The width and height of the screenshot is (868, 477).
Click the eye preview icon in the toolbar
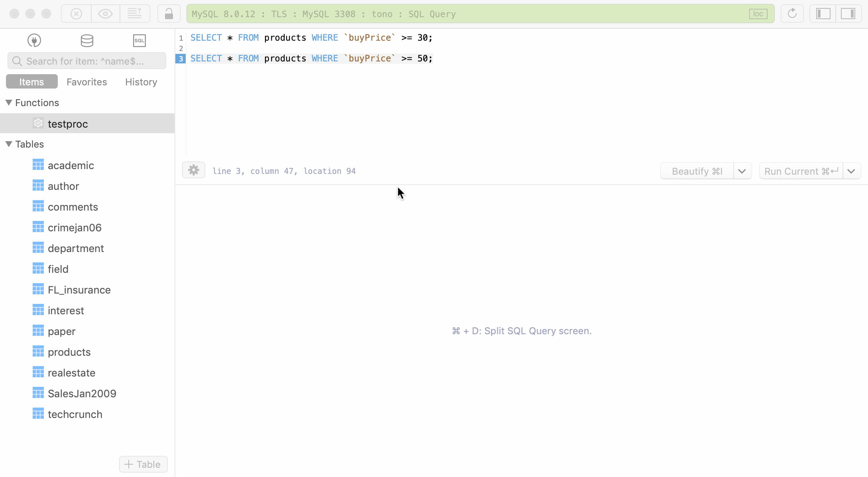click(x=105, y=13)
